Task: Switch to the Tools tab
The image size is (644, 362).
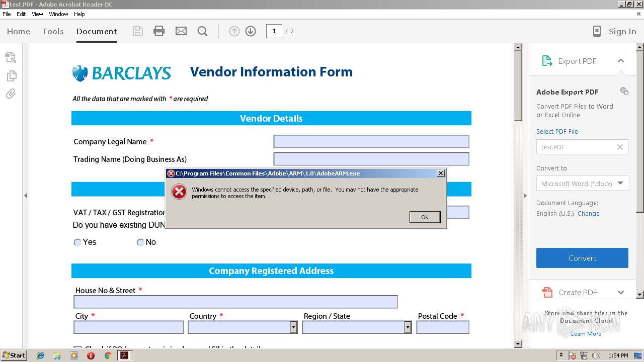Action: 53,31
